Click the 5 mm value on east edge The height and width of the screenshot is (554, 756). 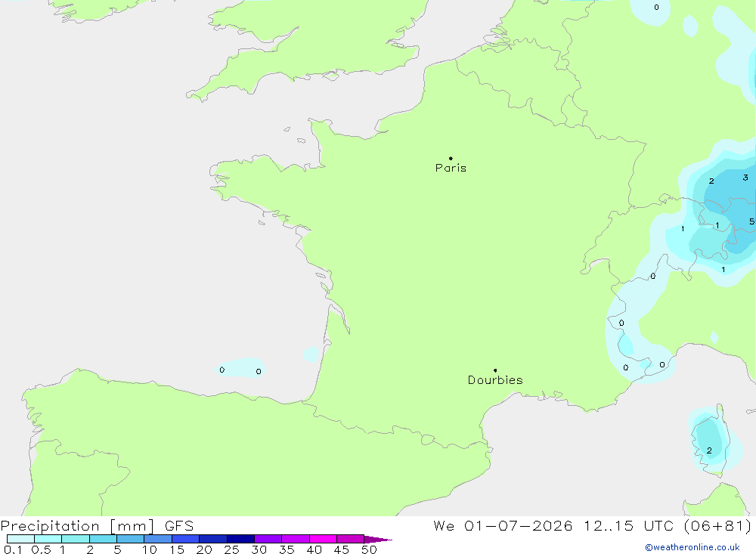751,221
